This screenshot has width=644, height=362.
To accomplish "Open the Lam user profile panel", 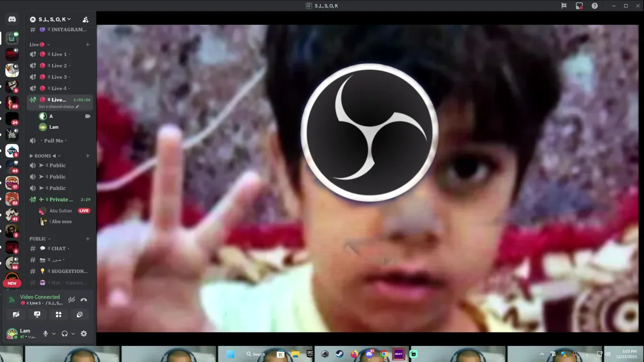I will (x=21, y=333).
